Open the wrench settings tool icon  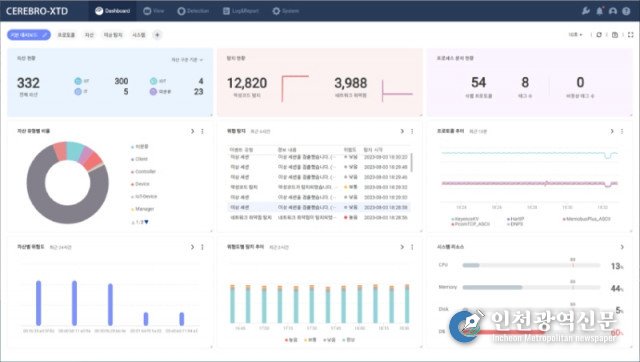pyautogui.click(x=586, y=11)
